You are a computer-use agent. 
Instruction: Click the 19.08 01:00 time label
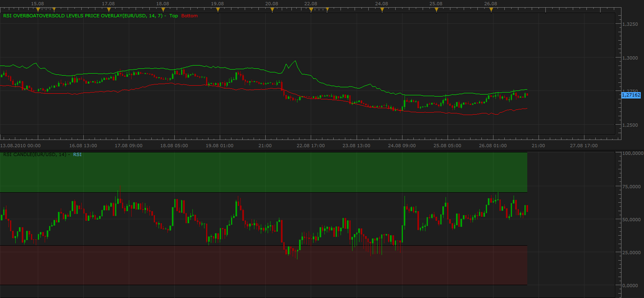(219, 146)
